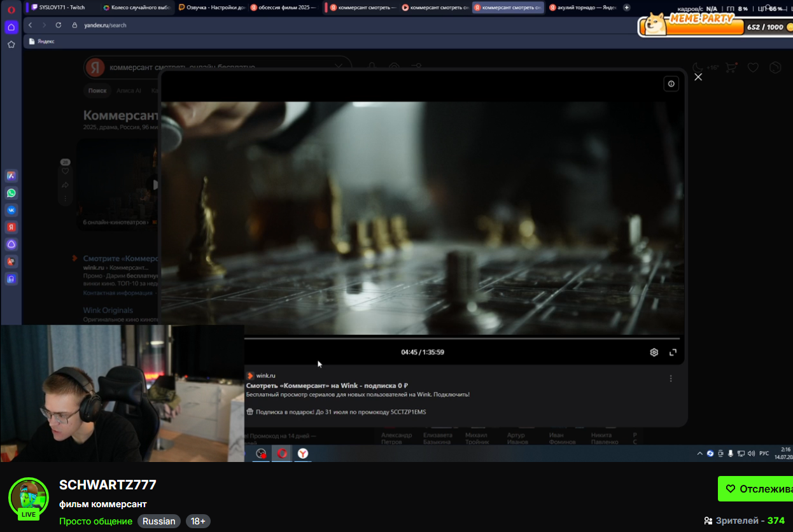The width and height of the screenshot is (793, 532).
Task: Open the Alice assistant sidebar icon
Action: coord(11,244)
